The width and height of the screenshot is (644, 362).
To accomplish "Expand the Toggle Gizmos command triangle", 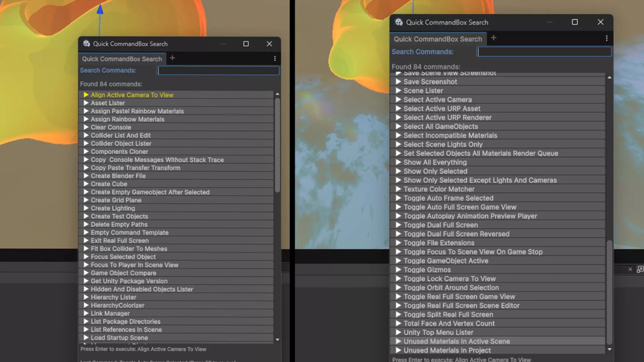I will (398, 269).
